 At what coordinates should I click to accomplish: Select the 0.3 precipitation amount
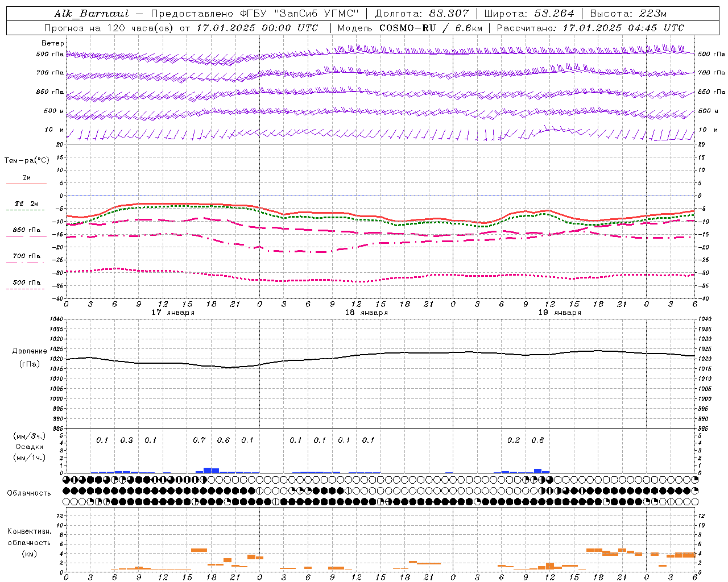coord(126,440)
